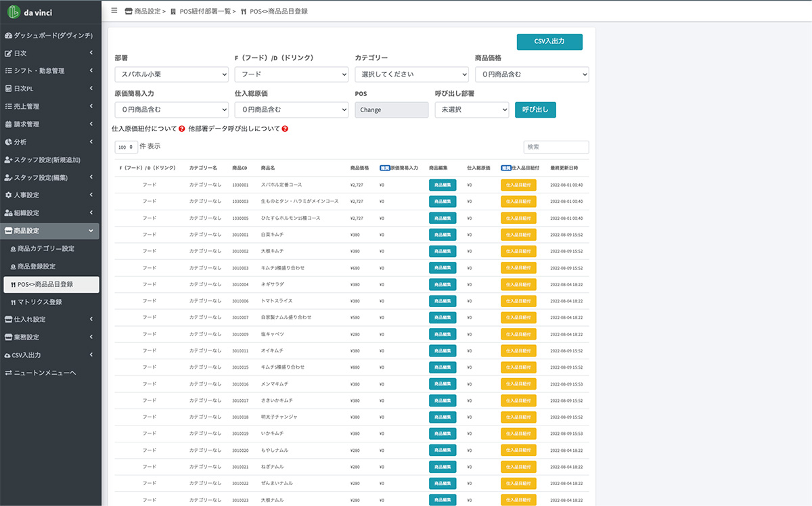Collapse the 商品設定 sidebar menu
The width and height of the screenshot is (812, 506).
coord(51,231)
